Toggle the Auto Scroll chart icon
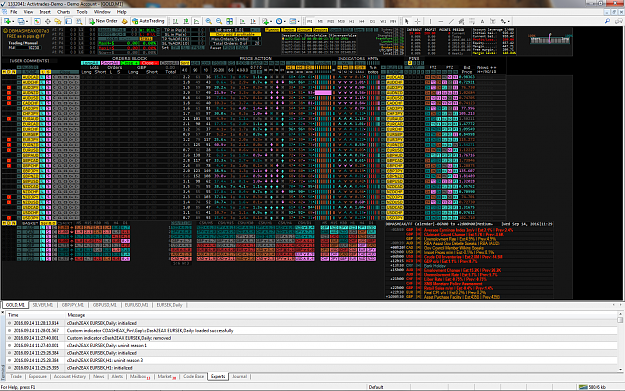This screenshot has width=625, height=391. (242, 21)
